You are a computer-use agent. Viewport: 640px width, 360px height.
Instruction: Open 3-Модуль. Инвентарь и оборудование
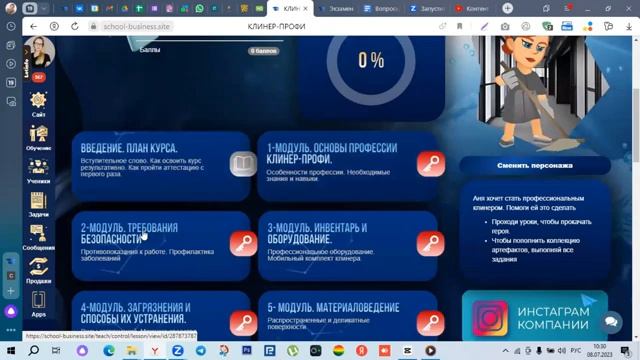tap(317, 233)
